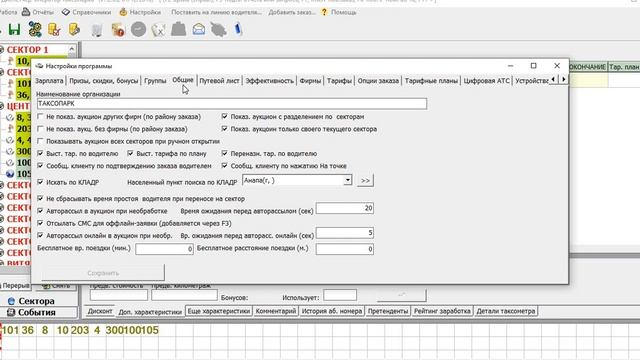
Task: Click the grey round clock toolbar icon
Action: pyautogui.click(x=138, y=29)
